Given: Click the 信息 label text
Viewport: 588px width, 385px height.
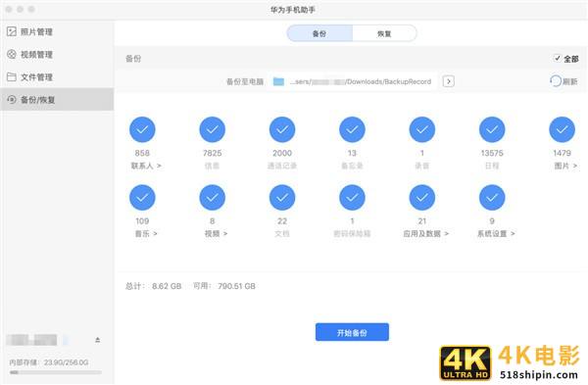Looking at the screenshot, I should pyautogui.click(x=213, y=166).
